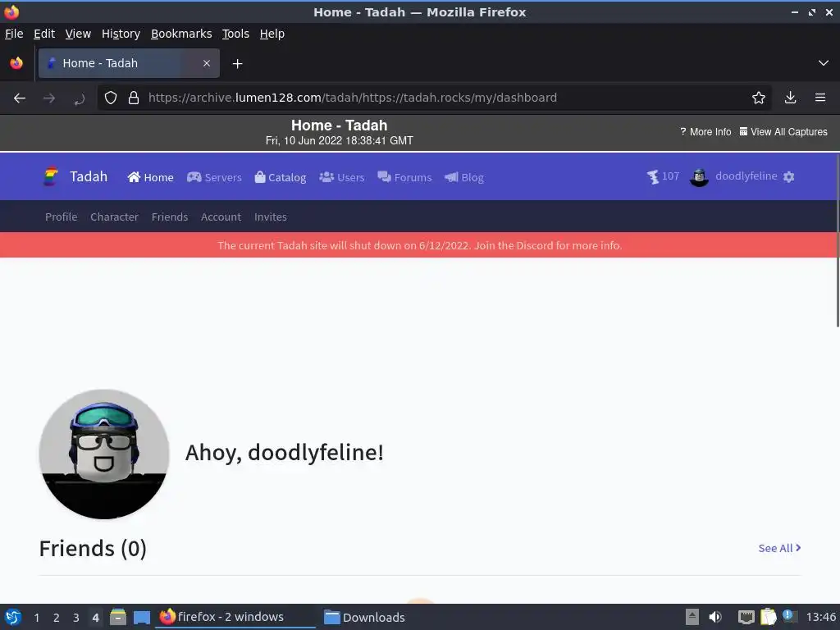Open the Blog page
This screenshot has width=840, height=630.
click(464, 177)
